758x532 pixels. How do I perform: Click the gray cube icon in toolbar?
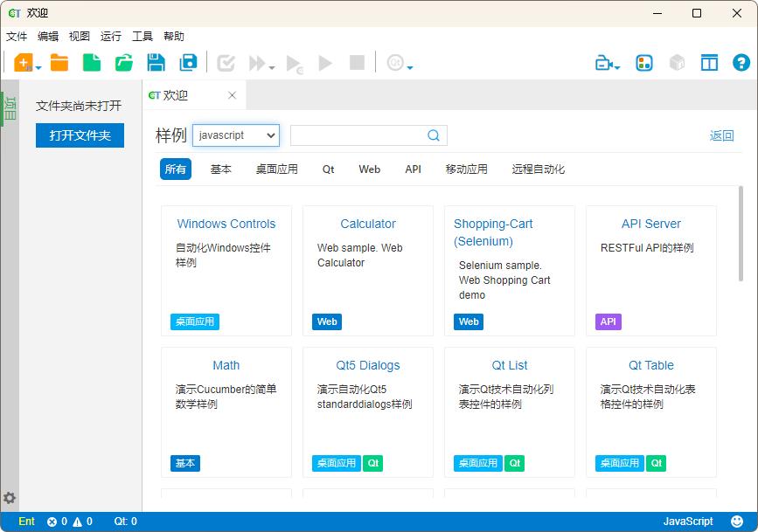tap(677, 62)
